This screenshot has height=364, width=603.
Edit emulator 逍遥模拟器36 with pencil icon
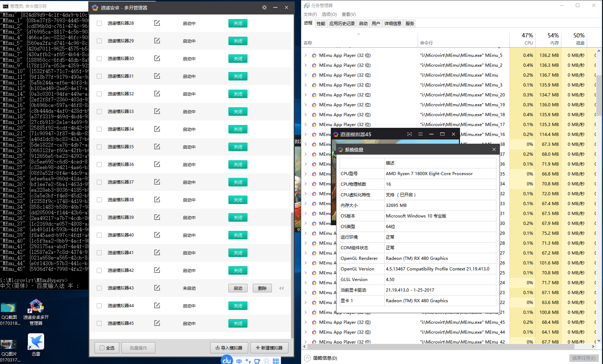pos(157,164)
